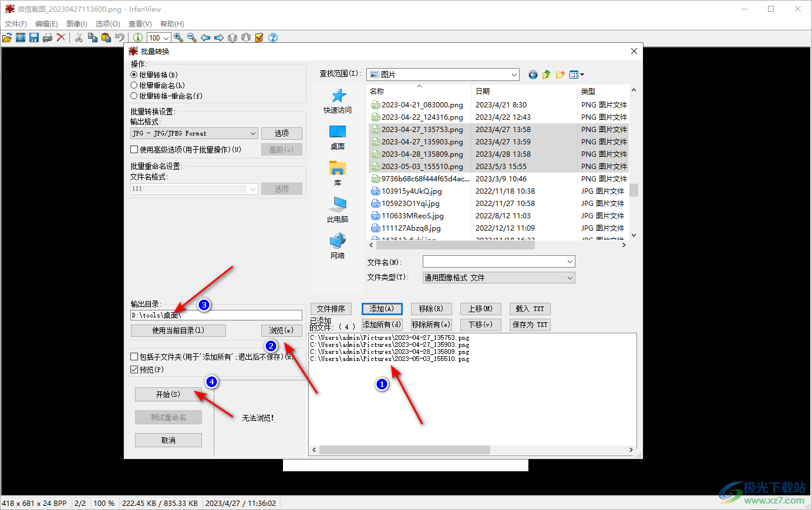812x510 pixels.
Task: Open the Properties checkmark toolbar icon
Action: [x=260, y=38]
